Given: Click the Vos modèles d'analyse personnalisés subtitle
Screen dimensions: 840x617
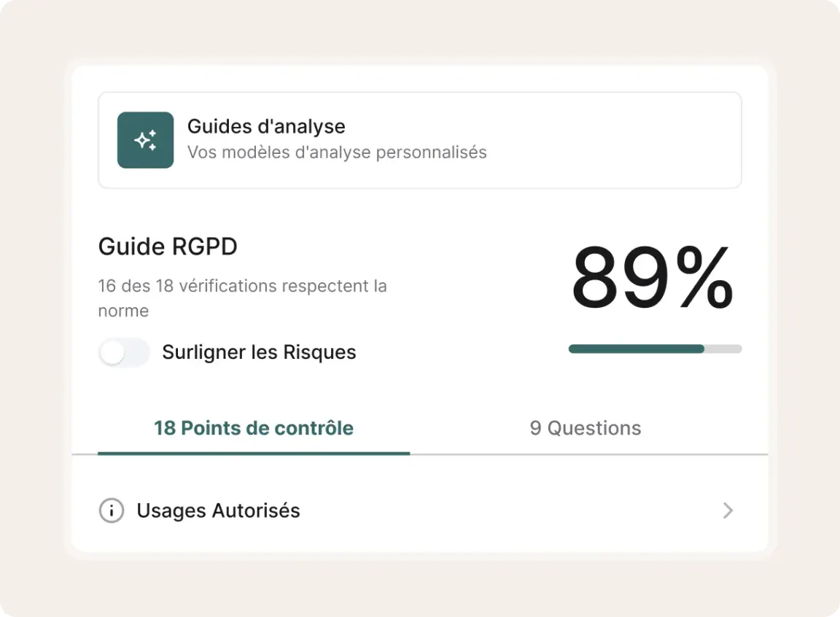Looking at the screenshot, I should (x=337, y=153).
